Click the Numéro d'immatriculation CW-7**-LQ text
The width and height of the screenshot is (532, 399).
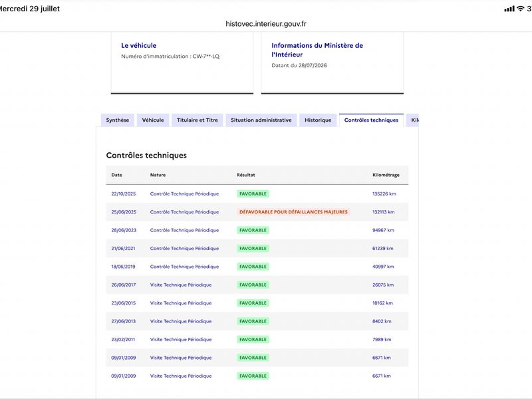click(x=170, y=57)
